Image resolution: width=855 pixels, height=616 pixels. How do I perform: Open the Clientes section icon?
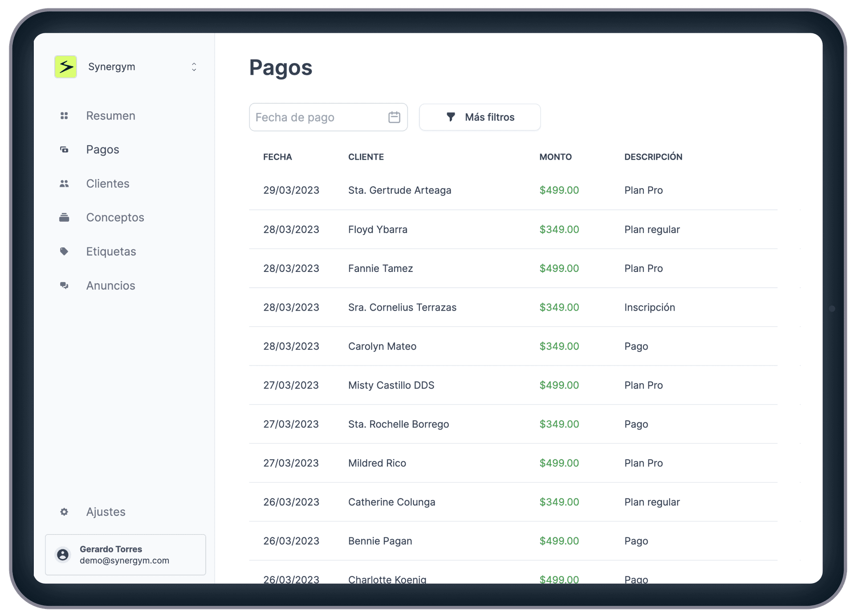[x=64, y=183]
